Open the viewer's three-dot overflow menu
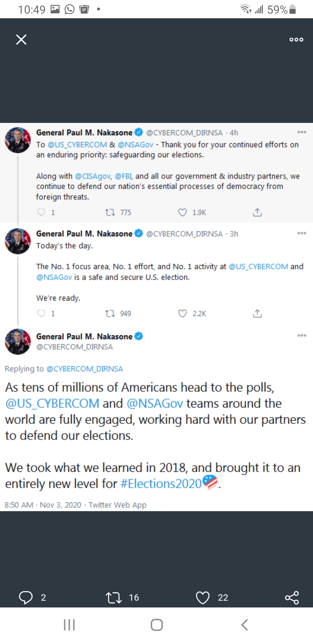This screenshot has width=313, height=644. pyautogui.click(x=296, y=39)
